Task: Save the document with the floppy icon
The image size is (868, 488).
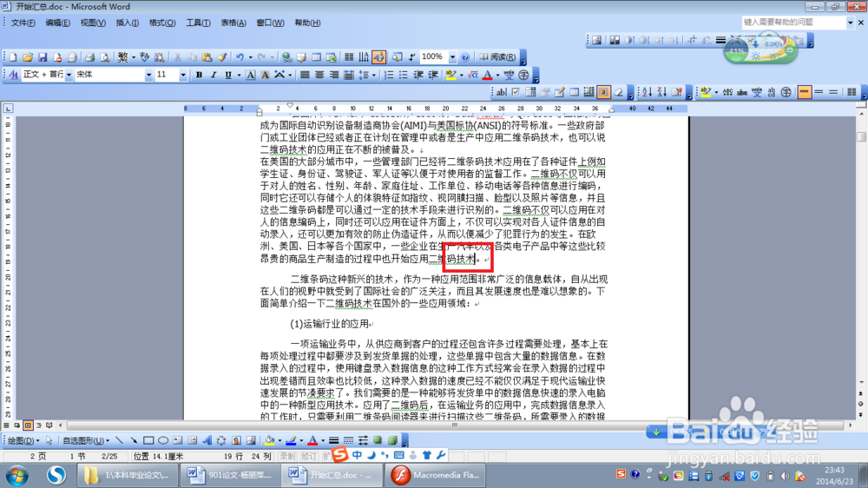Action: [42, 57]
